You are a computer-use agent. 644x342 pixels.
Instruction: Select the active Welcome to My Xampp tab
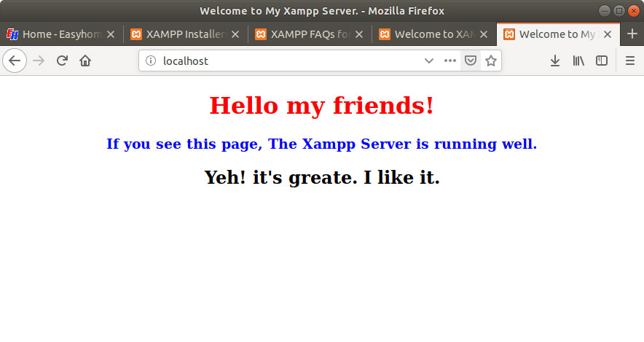(x=557, y=34)
